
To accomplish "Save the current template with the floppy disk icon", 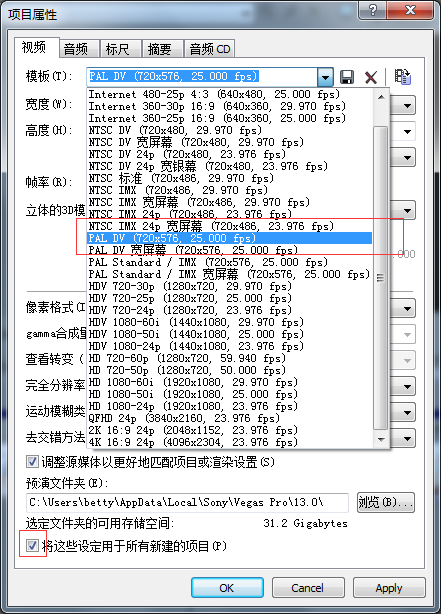I will [347, 77].
